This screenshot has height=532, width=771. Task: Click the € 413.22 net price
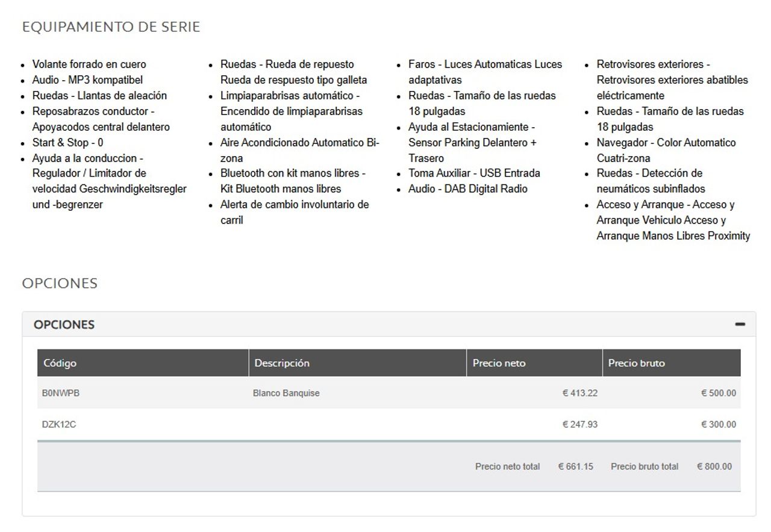coord(580,393)
